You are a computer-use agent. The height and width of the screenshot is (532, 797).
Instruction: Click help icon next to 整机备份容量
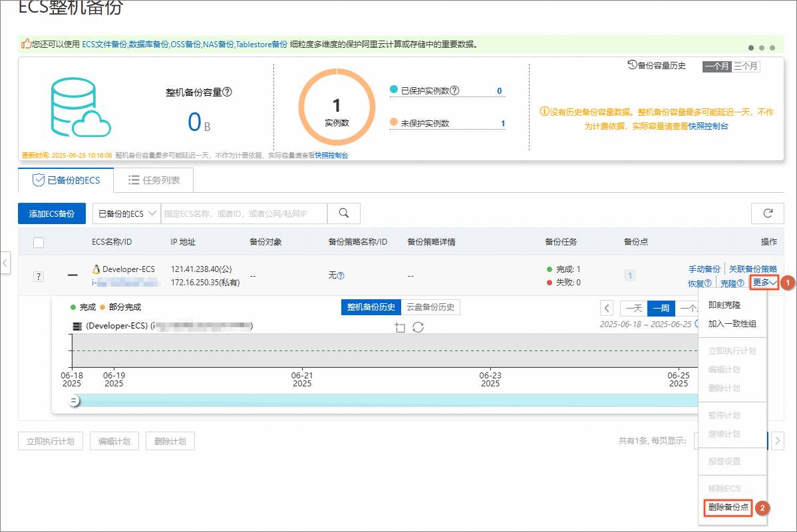[x=227, y=92]
